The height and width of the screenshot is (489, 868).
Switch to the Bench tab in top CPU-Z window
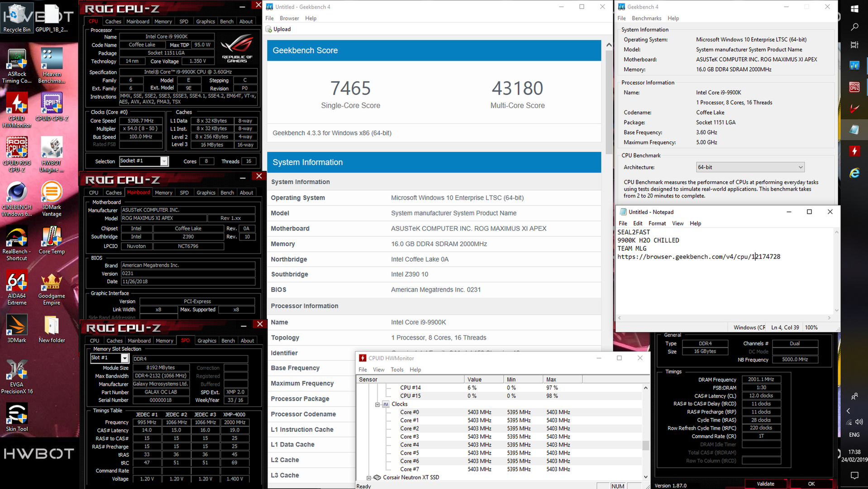tap(227, 21)
